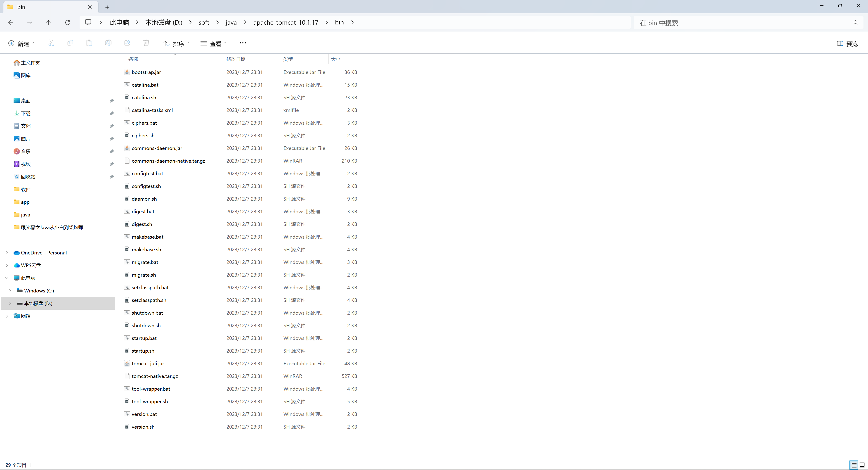The width and height of the screenshot is (868, 470).
Task: Sort by 修改日期 column header
Action: coord(236,59)
